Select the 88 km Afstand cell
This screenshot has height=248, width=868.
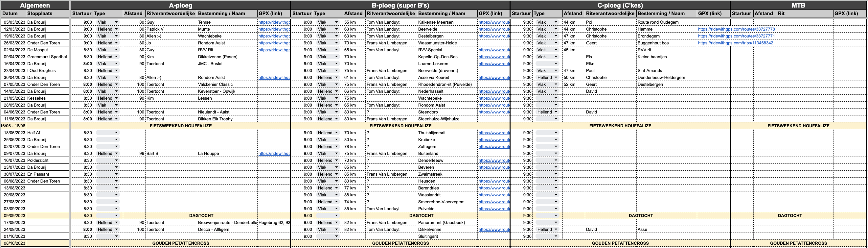pyautogui.click(x=354, y=195)
